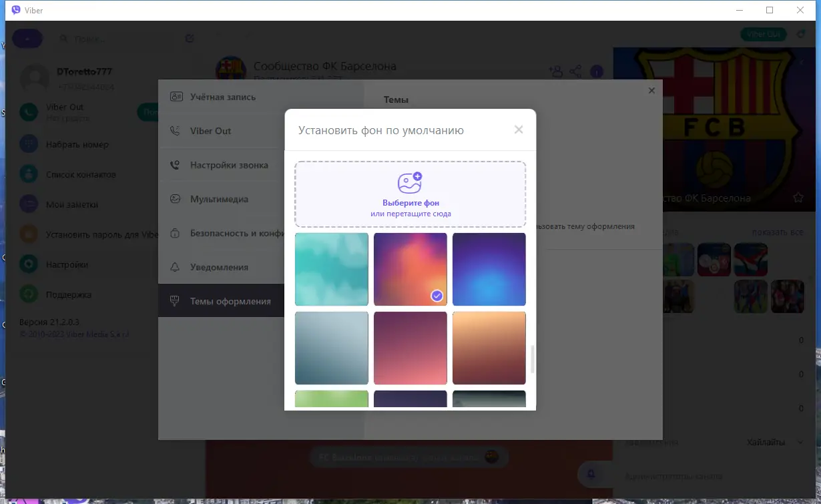Open Мои заметки from the sidebar

(x=27, y=204)
